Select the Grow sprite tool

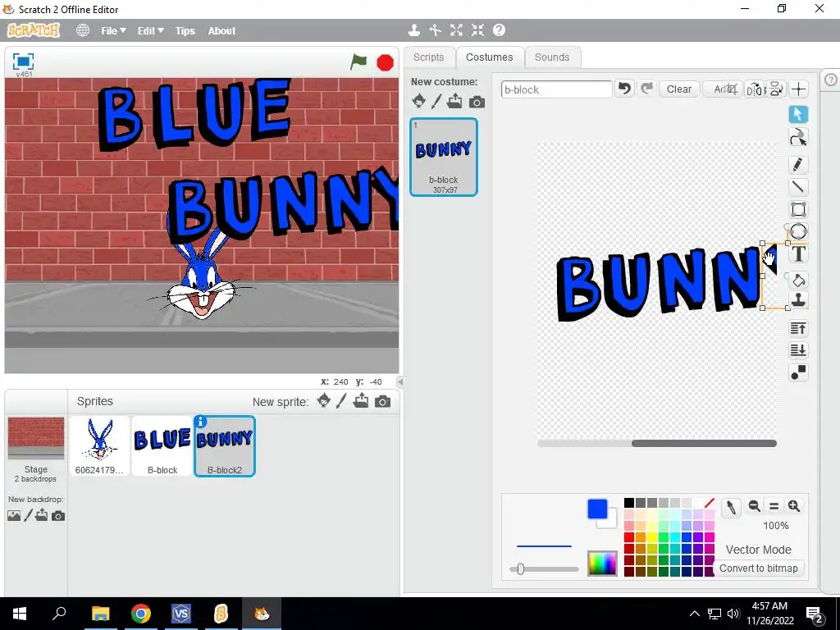[456, 30]
